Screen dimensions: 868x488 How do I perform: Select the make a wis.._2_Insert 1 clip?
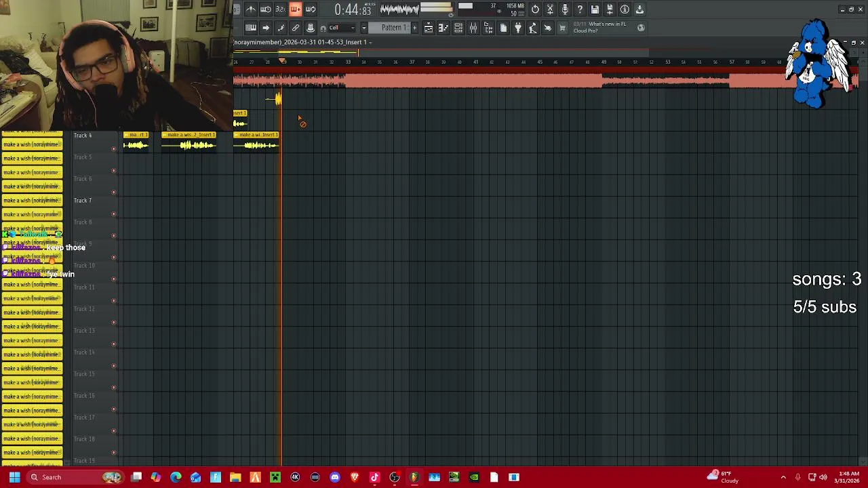pos(189,141)
